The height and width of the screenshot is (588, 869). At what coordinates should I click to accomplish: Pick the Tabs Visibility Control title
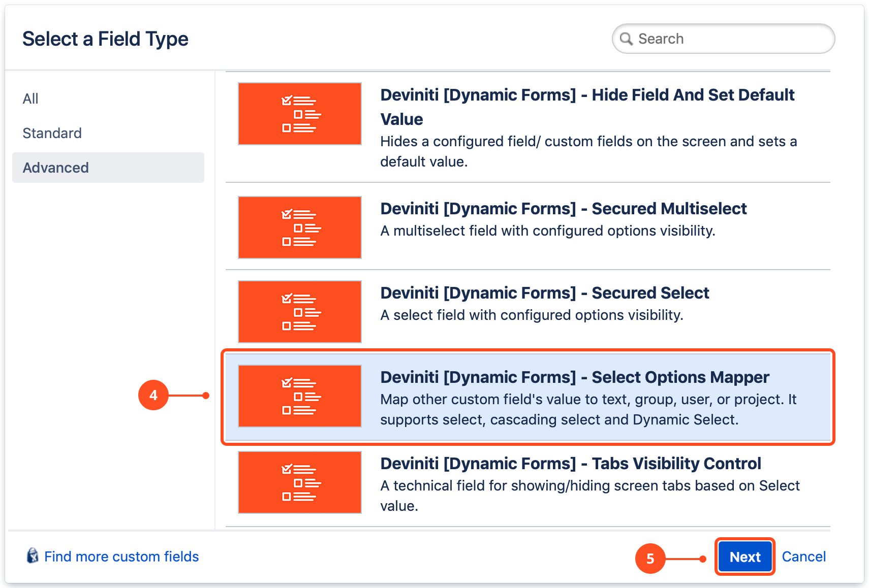[x=570, y=464]
